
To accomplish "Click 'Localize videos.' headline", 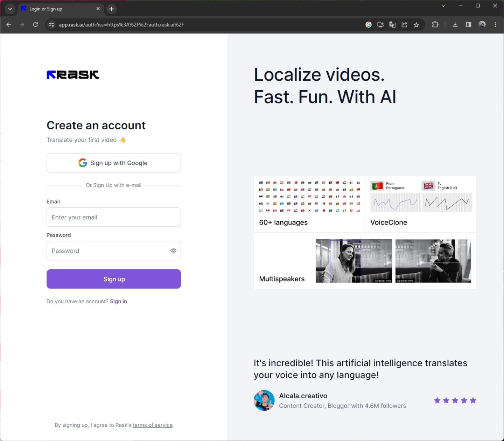I will coord(319,74).
